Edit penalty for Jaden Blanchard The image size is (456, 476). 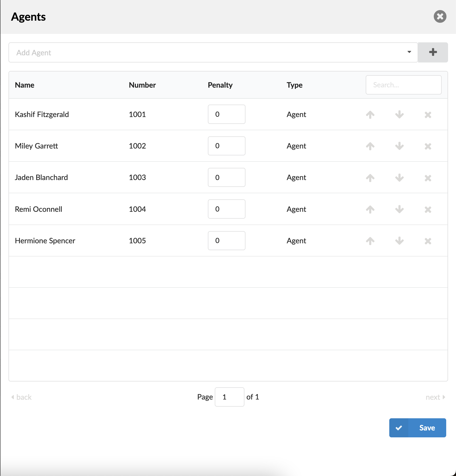(226, 177)
